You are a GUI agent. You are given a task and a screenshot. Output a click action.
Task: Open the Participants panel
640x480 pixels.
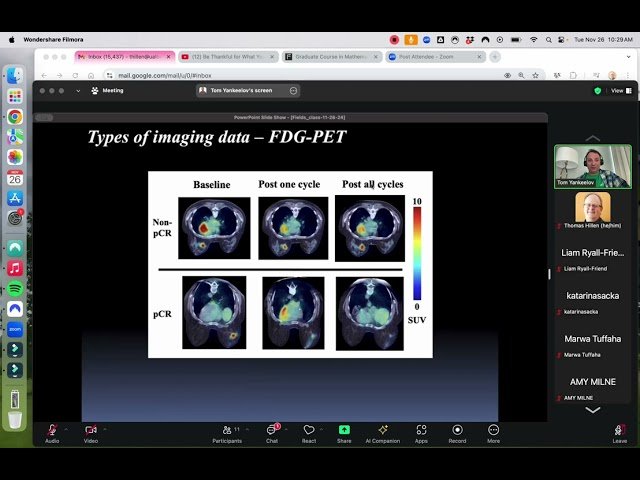click(x=227, y=430)
